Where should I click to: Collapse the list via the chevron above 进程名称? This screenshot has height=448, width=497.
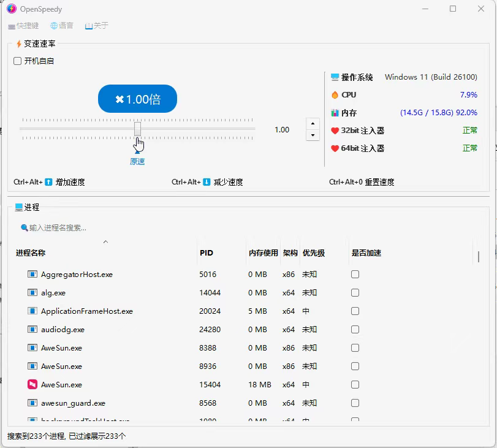pos(105,241)
